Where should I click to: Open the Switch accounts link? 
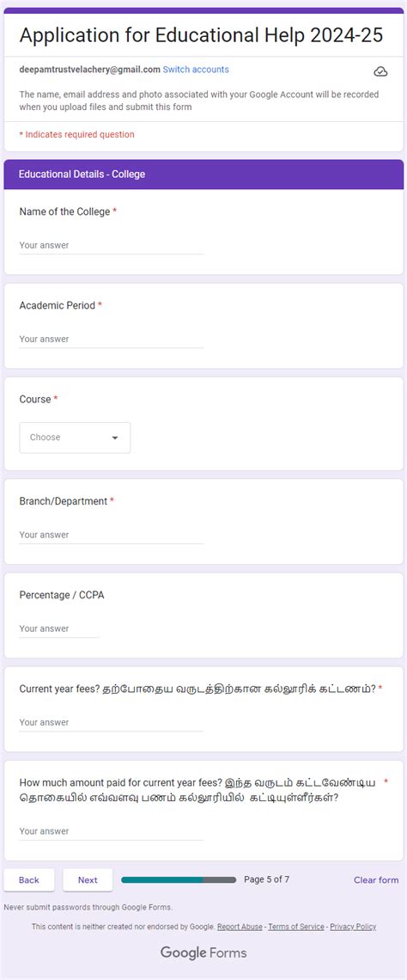tap(196, 70)
